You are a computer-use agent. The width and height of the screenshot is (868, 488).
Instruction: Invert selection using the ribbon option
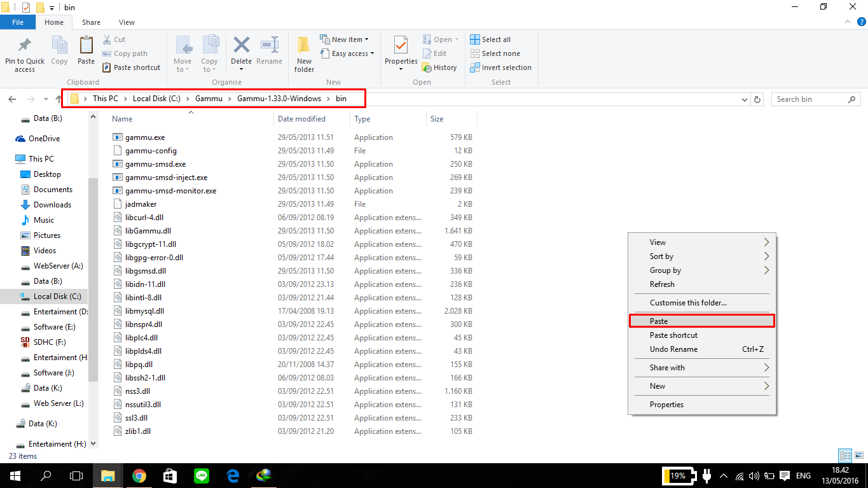(500, 67)
